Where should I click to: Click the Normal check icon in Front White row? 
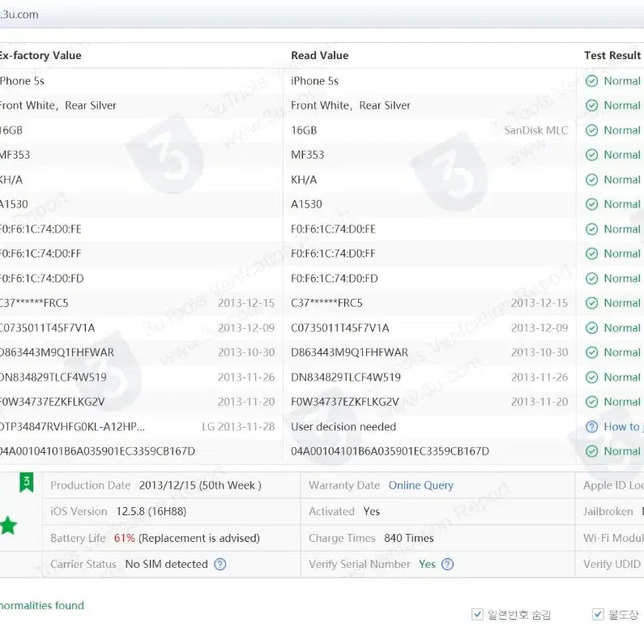(x=591, y=105)
